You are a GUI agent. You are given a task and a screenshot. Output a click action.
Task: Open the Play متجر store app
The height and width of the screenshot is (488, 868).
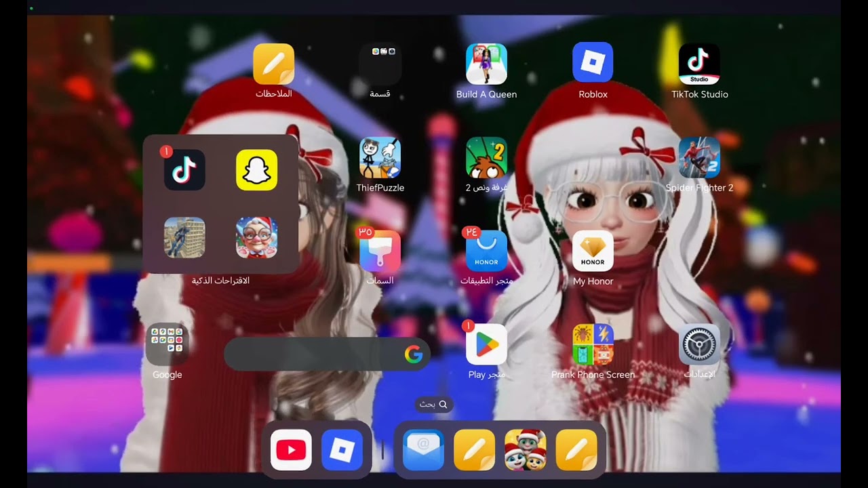486,345
